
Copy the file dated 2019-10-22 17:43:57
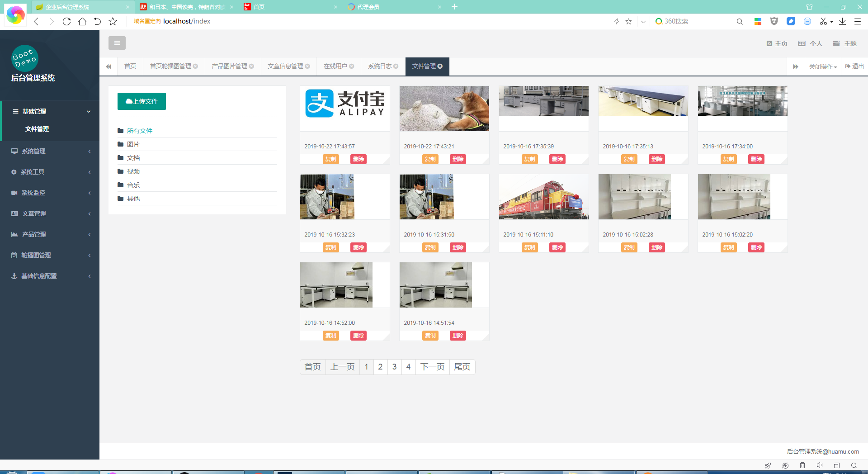click(x=331, y=159)
